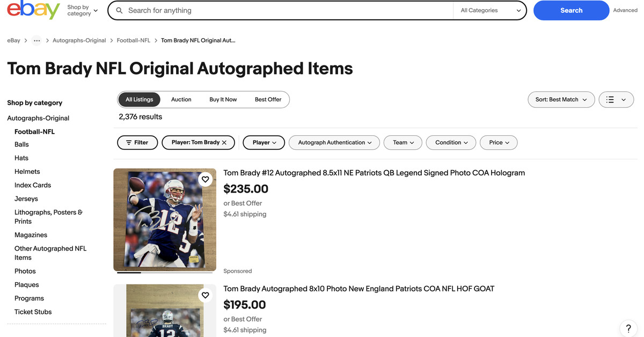Click the breadcrumb ellipsis icon
The height and width of the screenshot is (337, 644).
tap(36, 40)
